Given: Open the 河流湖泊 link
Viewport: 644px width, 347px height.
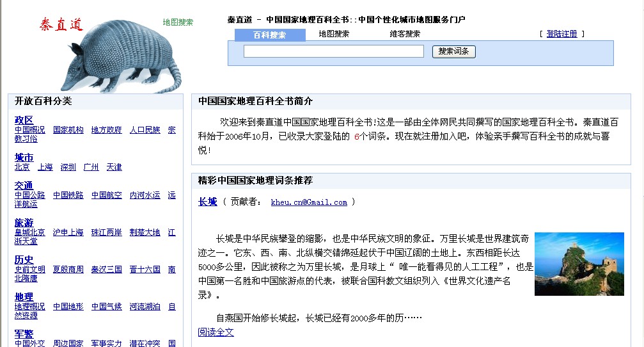Looking at the screenshot, I should [x=145, y=307].
